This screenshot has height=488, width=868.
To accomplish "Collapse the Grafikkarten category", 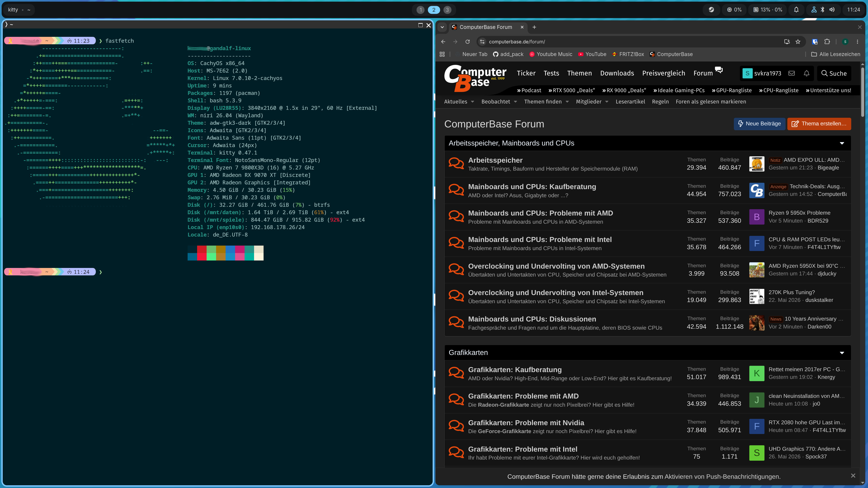I will click(x=842, y=353).
